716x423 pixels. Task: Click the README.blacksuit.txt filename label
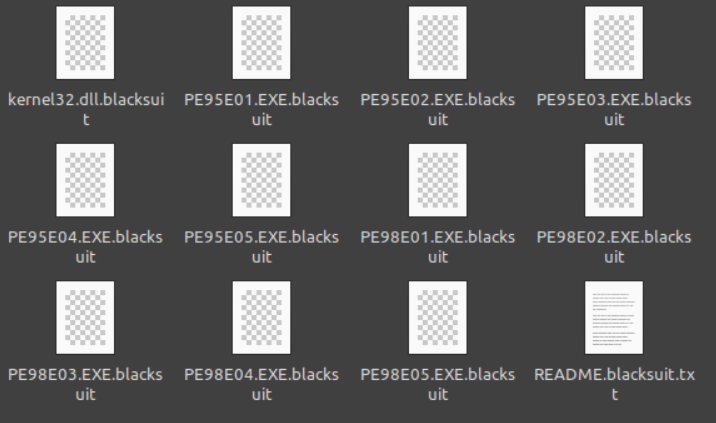tap(614, 384)
